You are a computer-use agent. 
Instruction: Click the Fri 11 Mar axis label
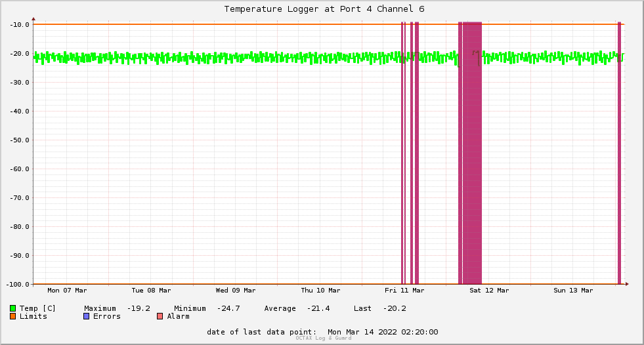(x=404, y=291)
